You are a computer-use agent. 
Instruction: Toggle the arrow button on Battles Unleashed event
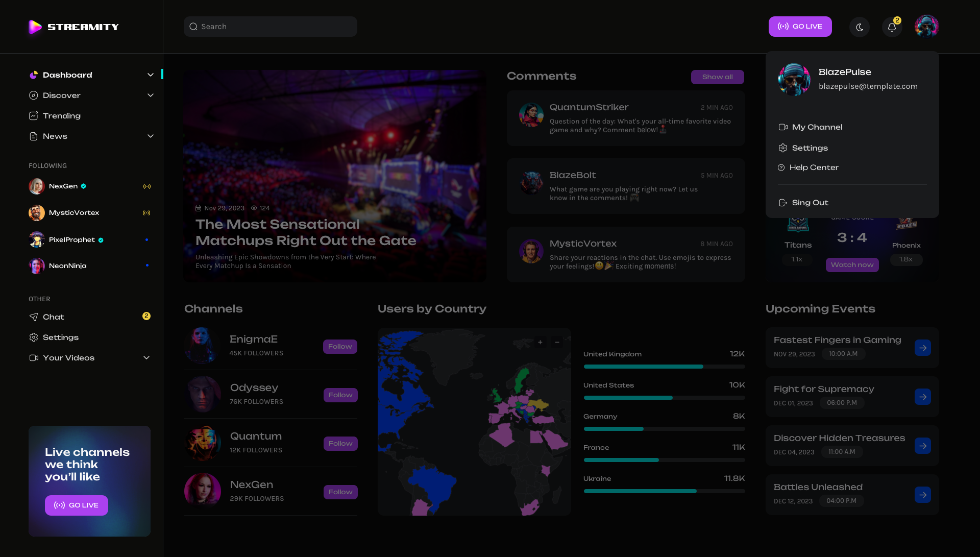tap(923, 494)
